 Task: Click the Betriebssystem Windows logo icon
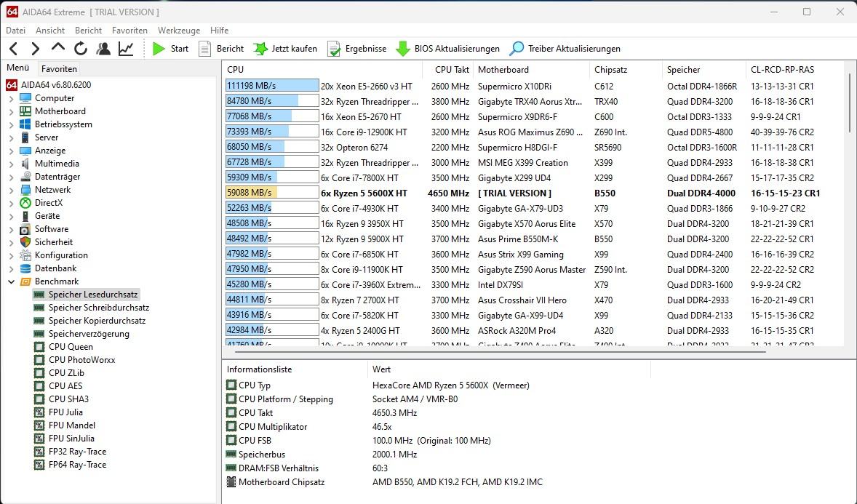click(x=25, y=124)
